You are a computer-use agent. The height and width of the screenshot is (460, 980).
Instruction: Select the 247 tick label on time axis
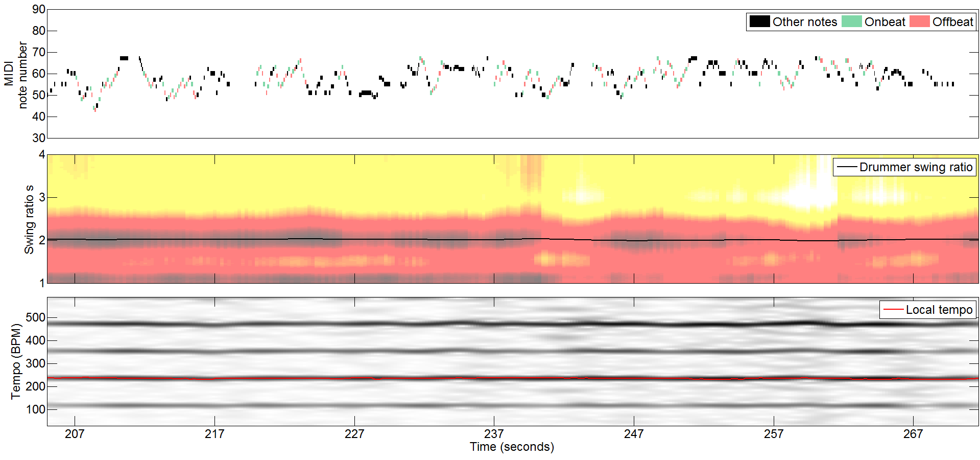pyautogui.click(x=634, y=434)
